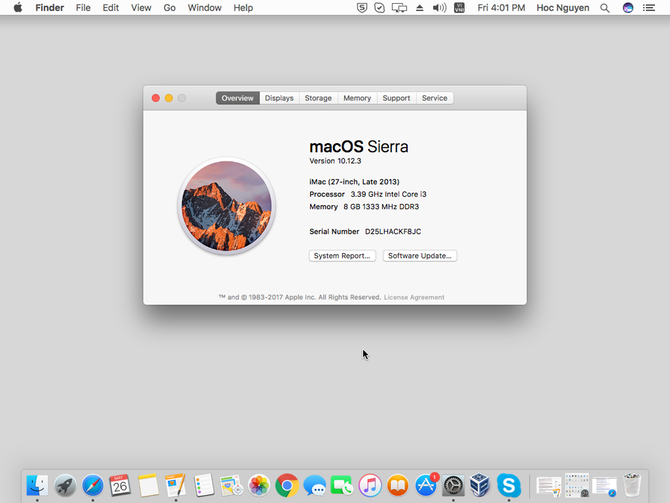Open the License Agreement link
This screenshot has height=503, width=670.
click(x=414, y=297)
